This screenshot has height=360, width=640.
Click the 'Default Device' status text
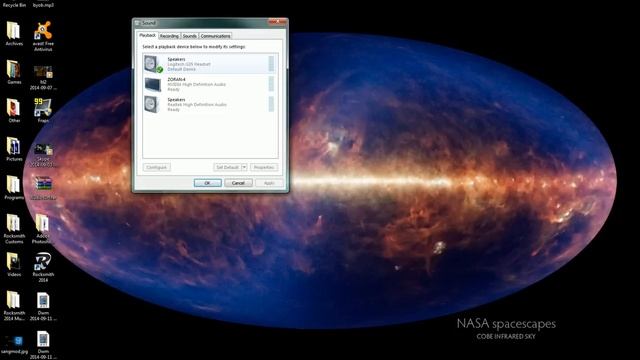tap(181, 69)
